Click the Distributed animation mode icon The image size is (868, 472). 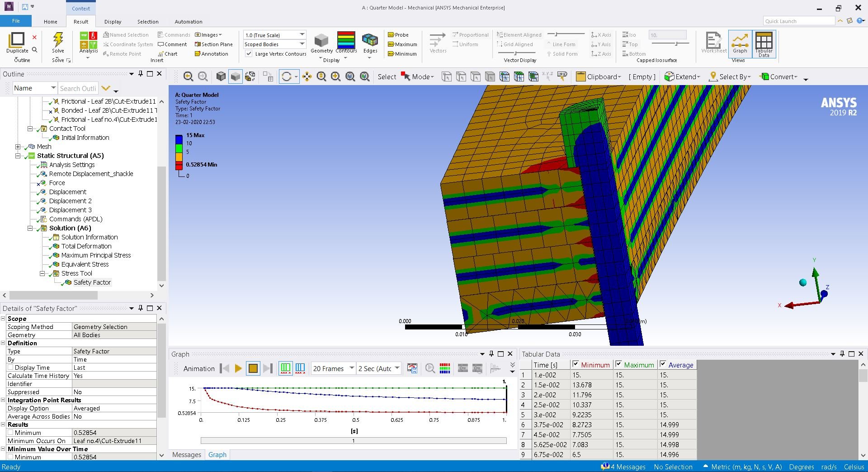coord(285,369)
